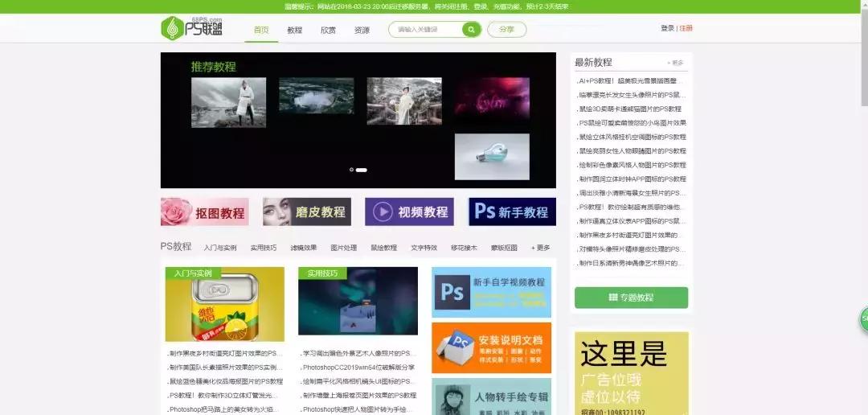Click the 登录 link
This screenshot has width=868, height=415.
pos(667,28)
